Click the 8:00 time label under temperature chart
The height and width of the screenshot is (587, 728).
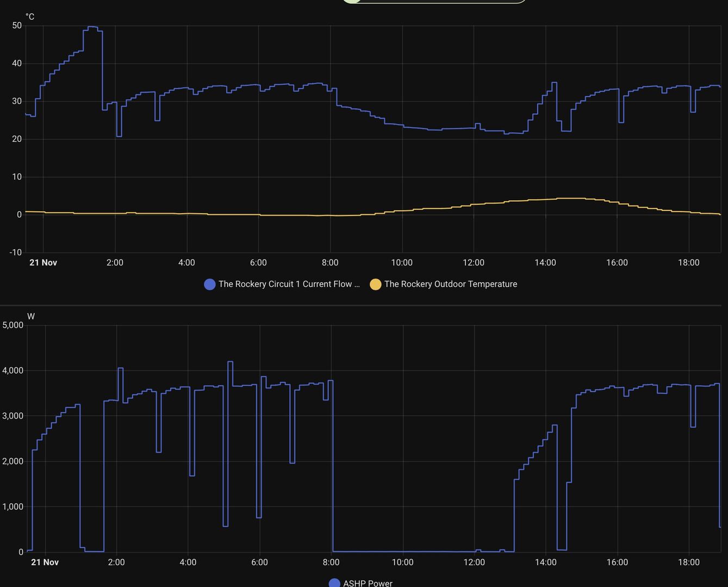tap(330, 262)
